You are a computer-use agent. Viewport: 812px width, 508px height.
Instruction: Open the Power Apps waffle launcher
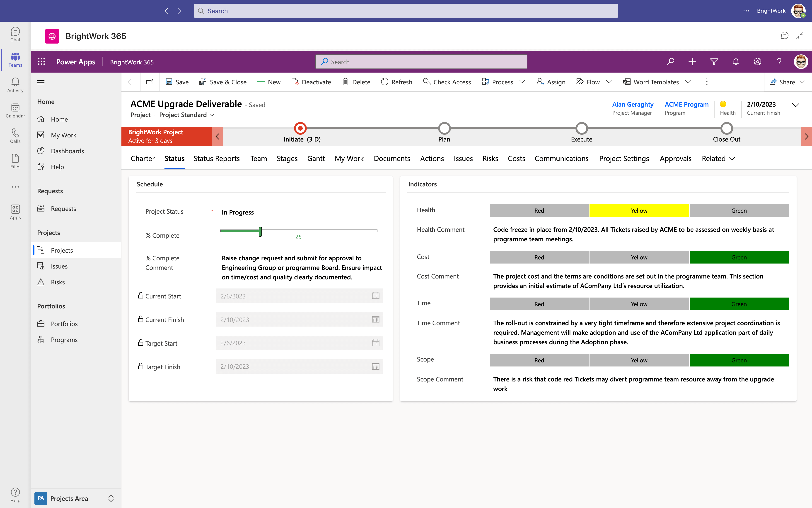click(x=41, y=62)
